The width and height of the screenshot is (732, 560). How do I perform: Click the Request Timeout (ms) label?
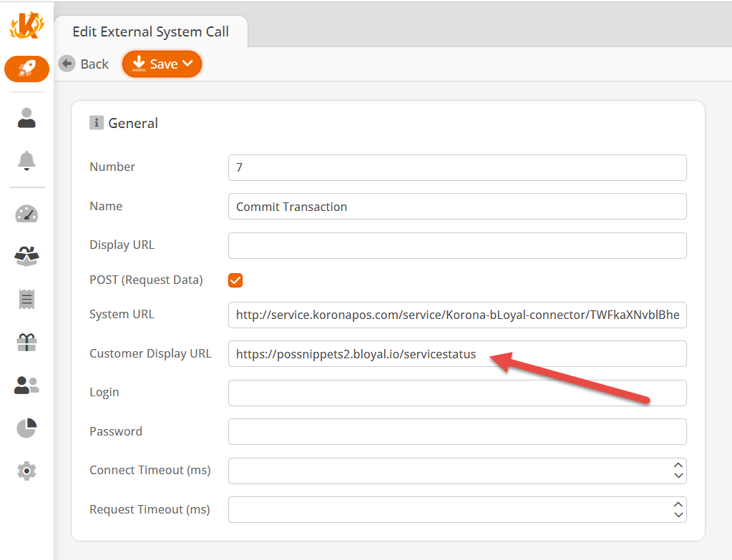point(150,510)
